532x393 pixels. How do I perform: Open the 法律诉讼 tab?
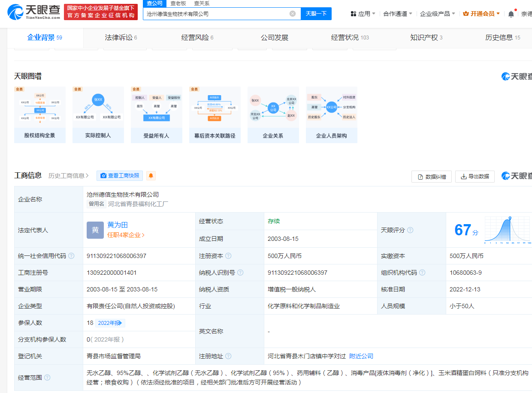pyautogui.click(x=121, y=38)
